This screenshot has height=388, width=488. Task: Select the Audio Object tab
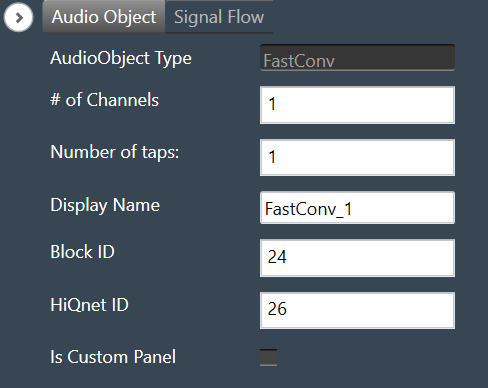click(104, 17)
